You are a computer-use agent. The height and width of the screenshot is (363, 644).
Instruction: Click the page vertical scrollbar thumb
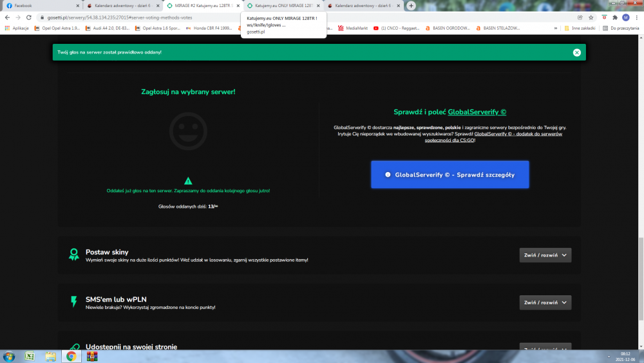point(641,279)
